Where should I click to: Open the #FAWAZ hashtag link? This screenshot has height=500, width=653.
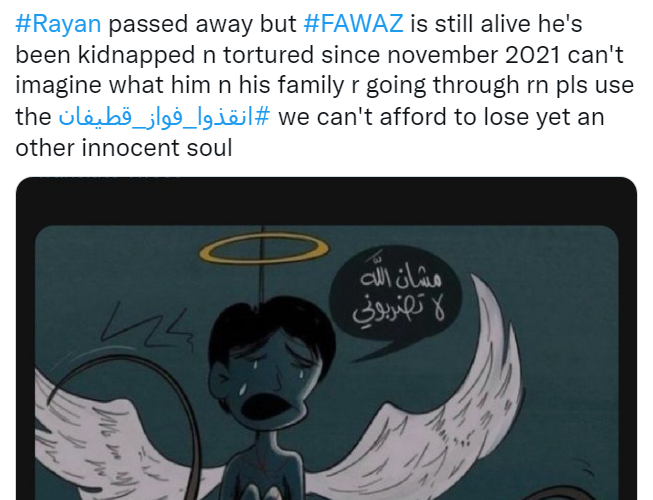point(353,24)
